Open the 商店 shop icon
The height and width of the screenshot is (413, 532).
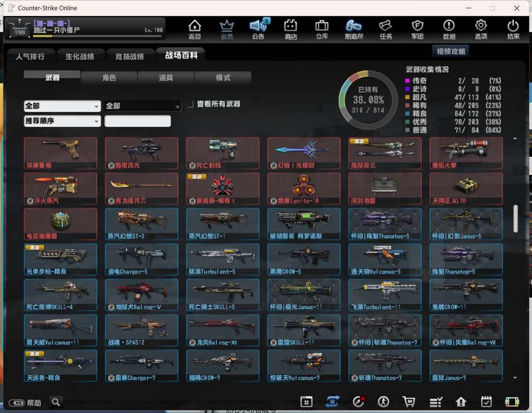pyautogui.click(x=291, y=29)
